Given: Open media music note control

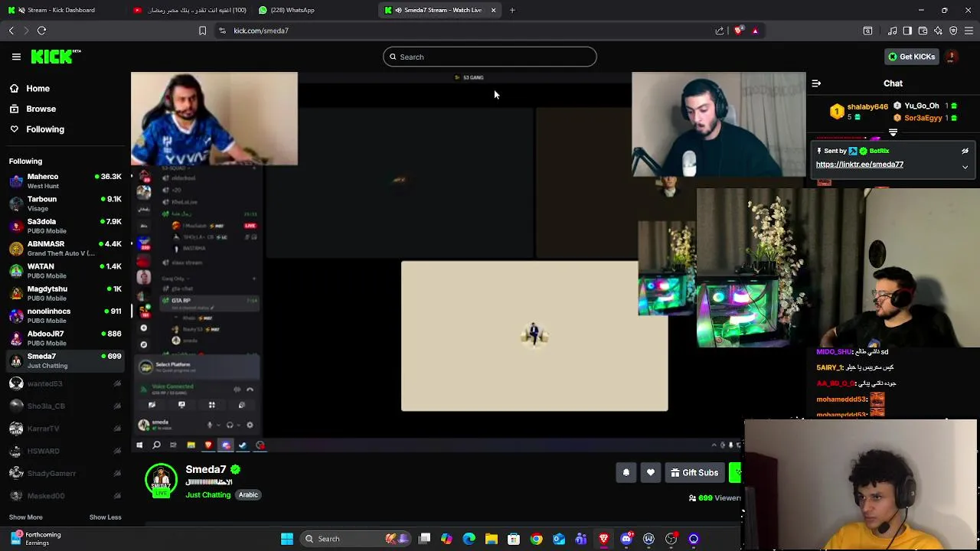Looking at the screenshot, I should point(892,31).
